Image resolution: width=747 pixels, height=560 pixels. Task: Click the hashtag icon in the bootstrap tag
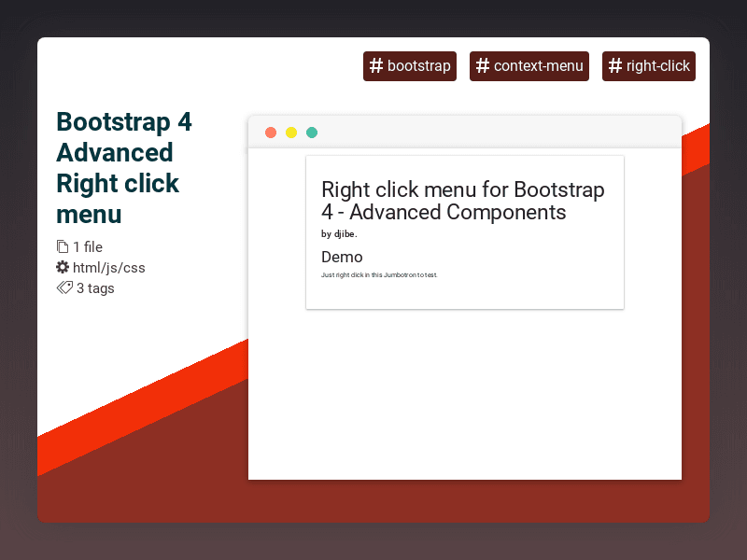point(376,66)
